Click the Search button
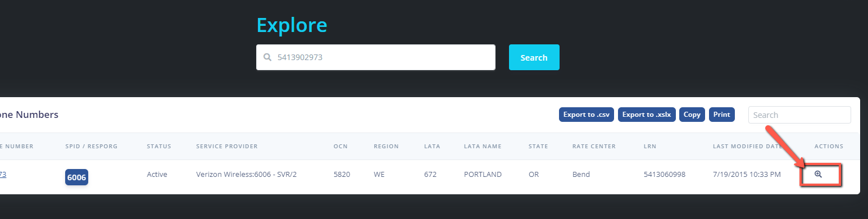 [534, 57]
